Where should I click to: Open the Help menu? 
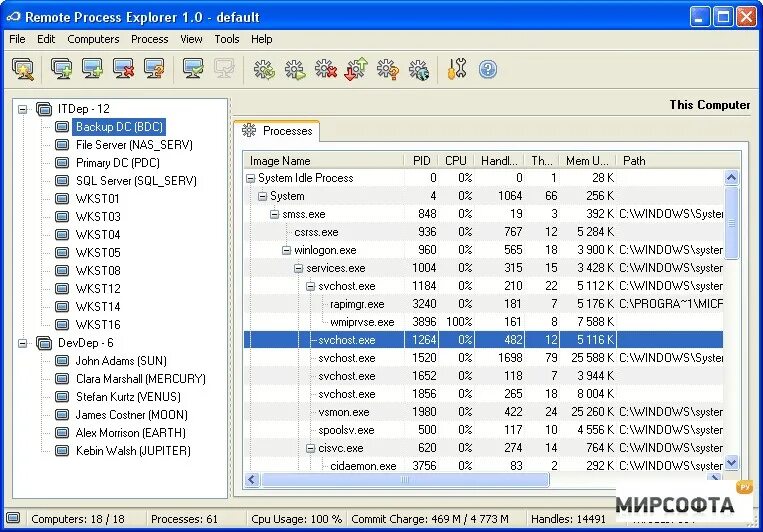(261, 39)
